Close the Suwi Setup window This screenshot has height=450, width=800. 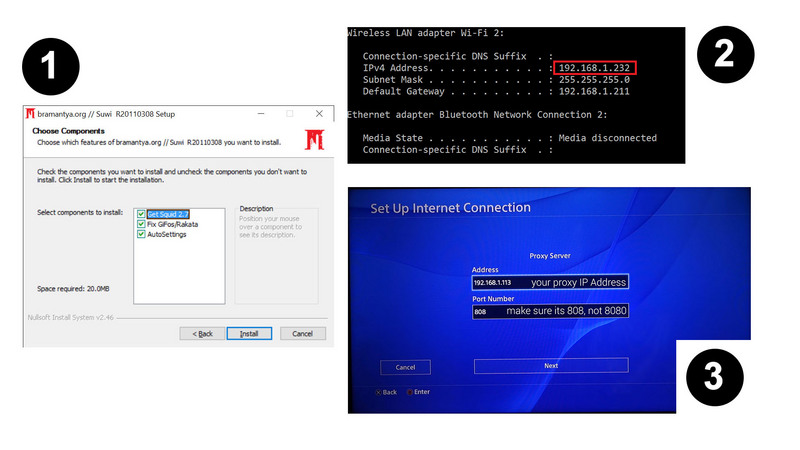click(x=319, y=114)
